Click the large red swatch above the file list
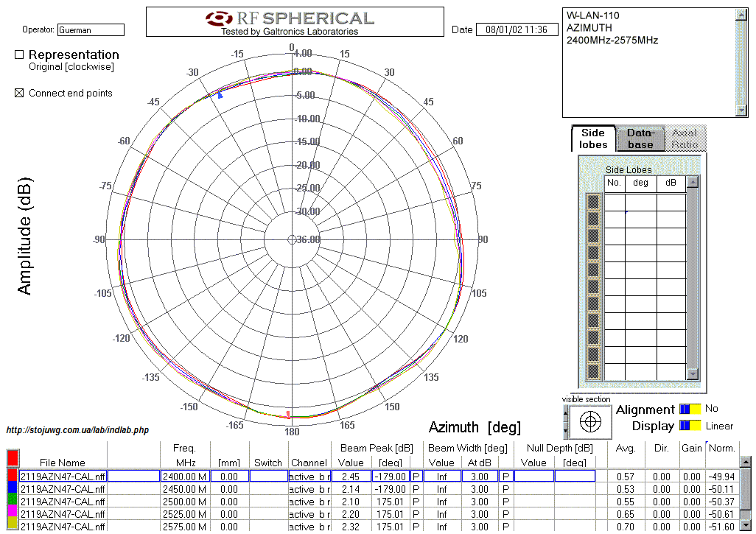This screenshot has height=534, width=756. pyautogui.click(x=13, y=458)
